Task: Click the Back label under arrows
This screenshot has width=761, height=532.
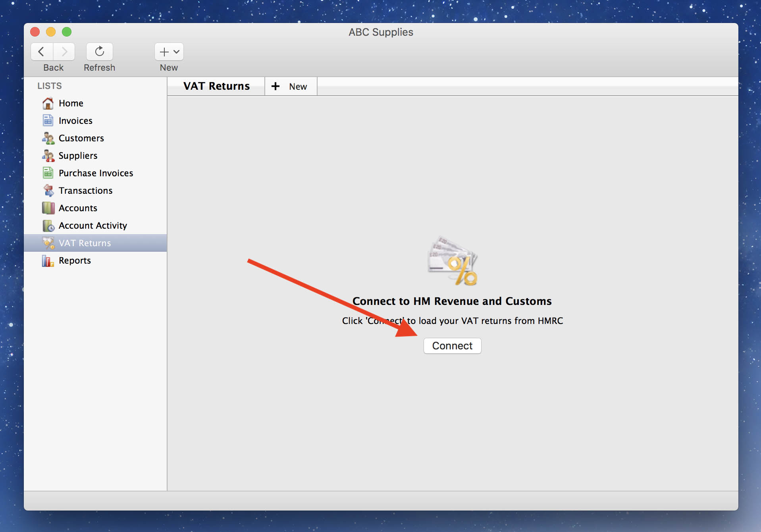Action: (x=53, y=67)
